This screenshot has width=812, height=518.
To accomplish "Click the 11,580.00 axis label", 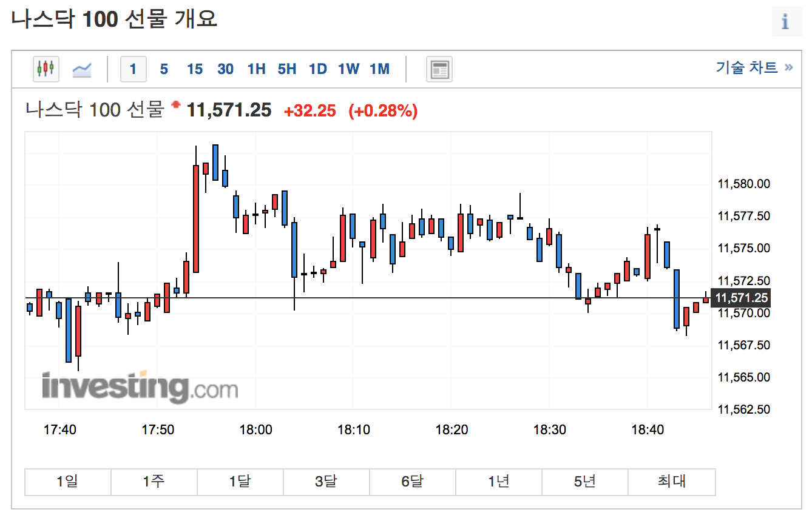I will pos(744,184).
